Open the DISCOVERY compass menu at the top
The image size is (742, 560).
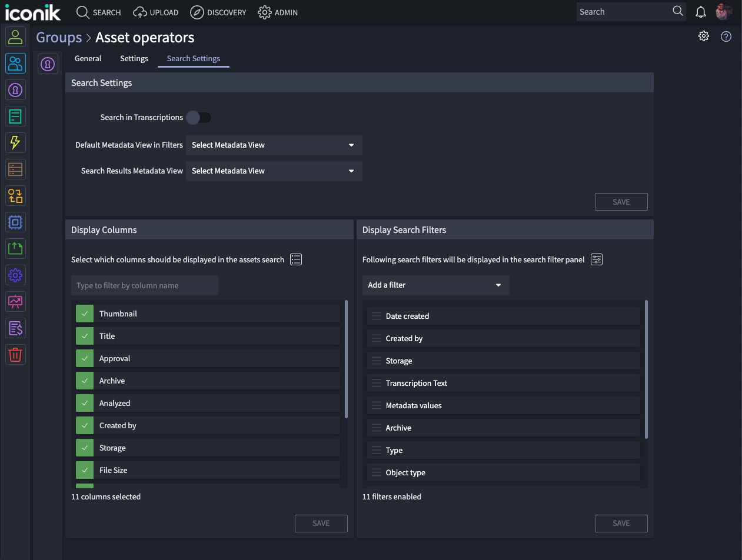pyautogui.click(x=218, y=12)
